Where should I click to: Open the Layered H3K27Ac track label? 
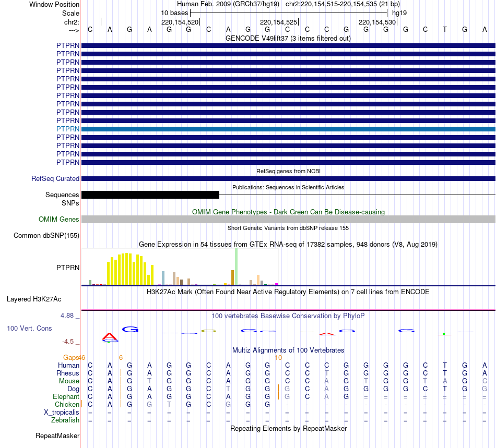click(34, 299)
